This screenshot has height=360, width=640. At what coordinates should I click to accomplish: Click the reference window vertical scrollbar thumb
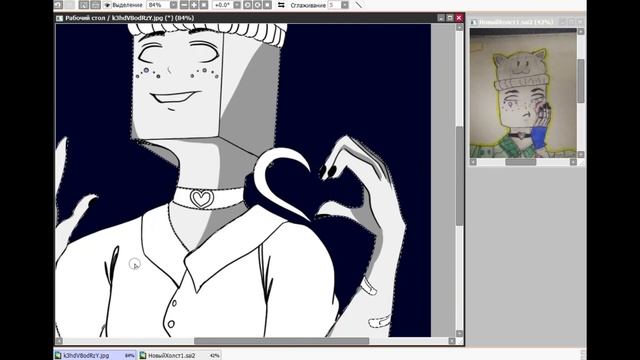581,81
